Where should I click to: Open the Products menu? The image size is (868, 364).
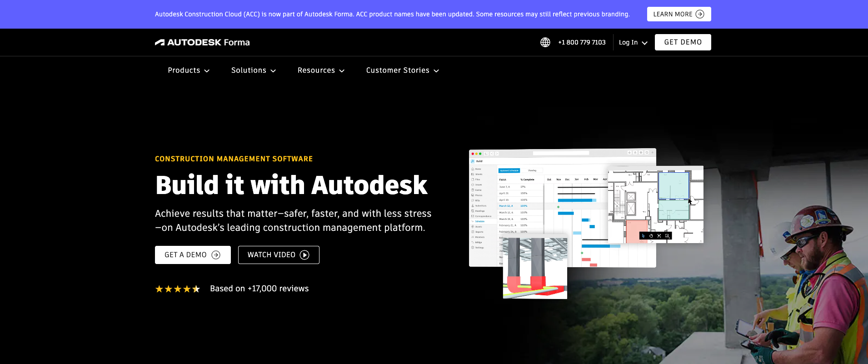click(x=189, y=70)
